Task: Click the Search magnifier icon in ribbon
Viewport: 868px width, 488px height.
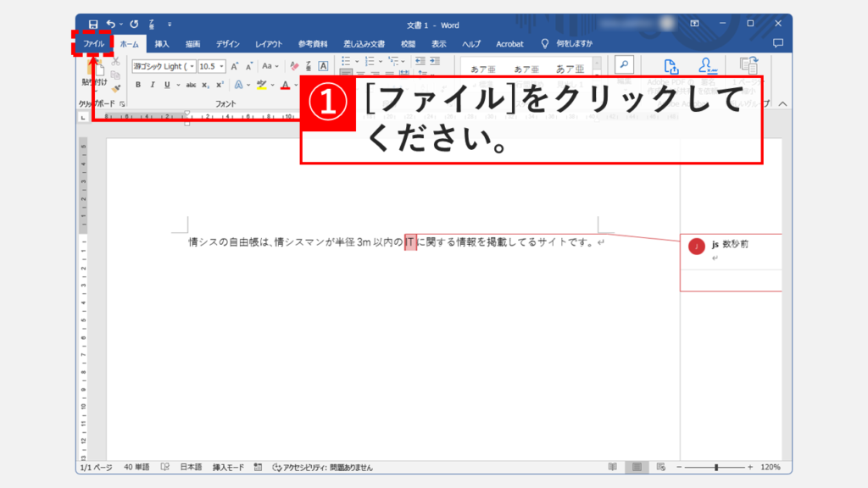Action: point(624,65)
